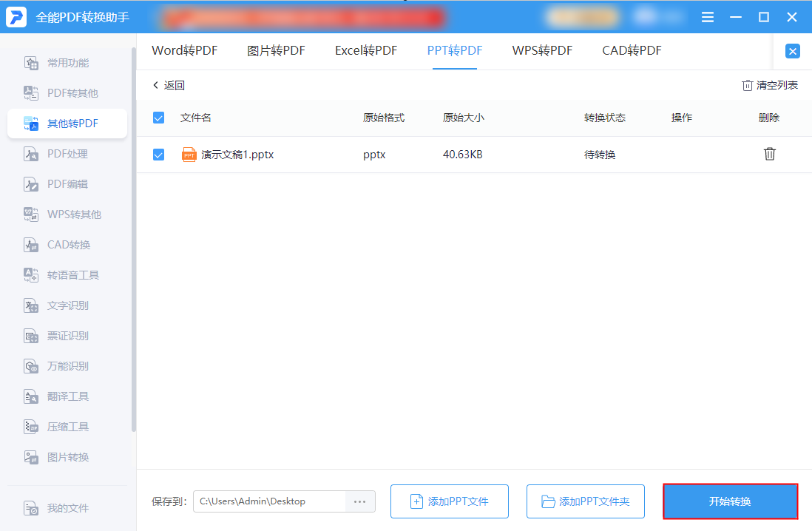Open the hamburger menu in the title bar
Screen dimensions: 812x531
(708, 17)
